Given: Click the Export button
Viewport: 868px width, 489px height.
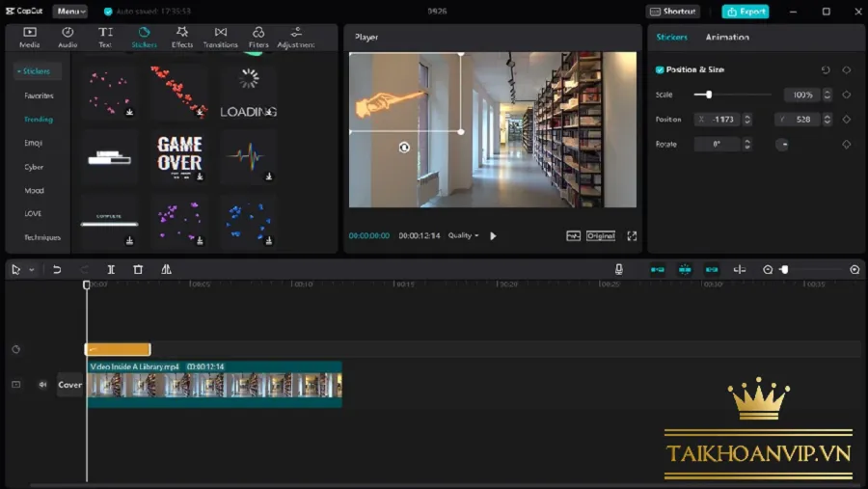Looking at the screenshot, I should tap(746, 11).
